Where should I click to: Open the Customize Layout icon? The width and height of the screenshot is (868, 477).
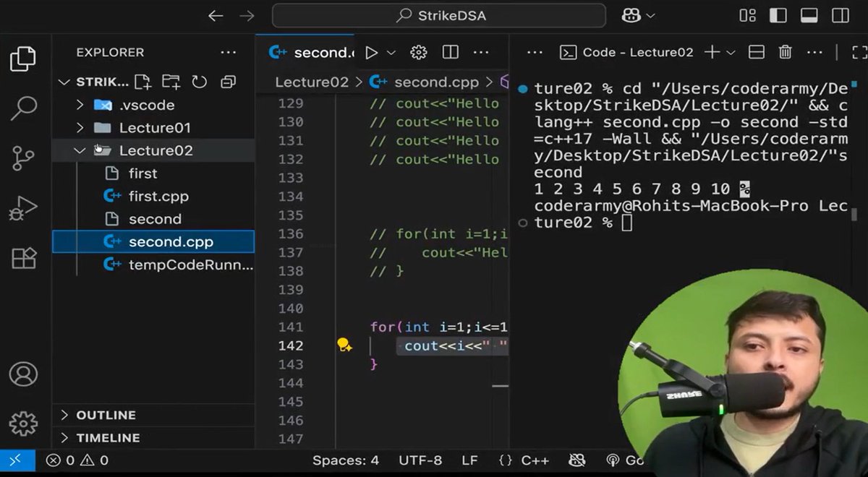point(748,15)
